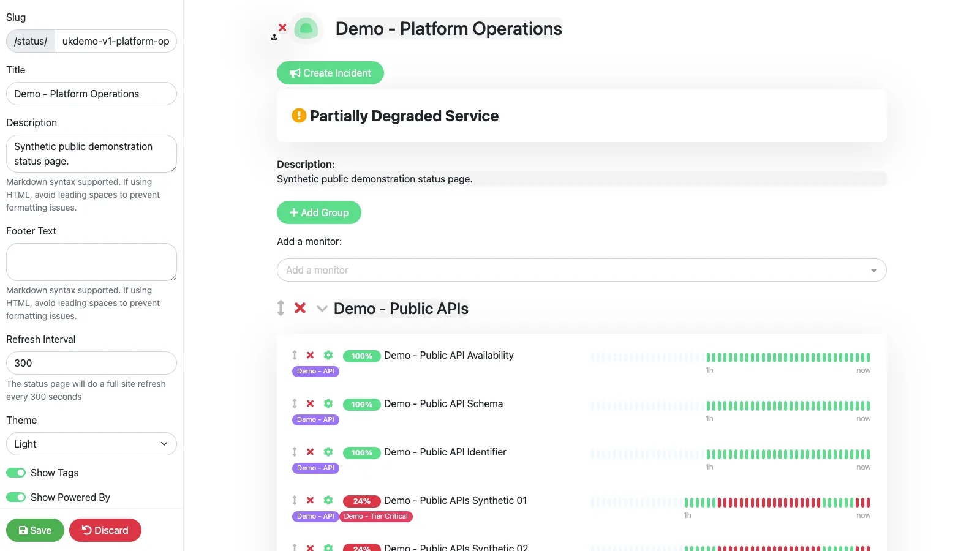980x551 pixels.
Task: Click 100% badge for Public API Availability
Action: (362, 356)
